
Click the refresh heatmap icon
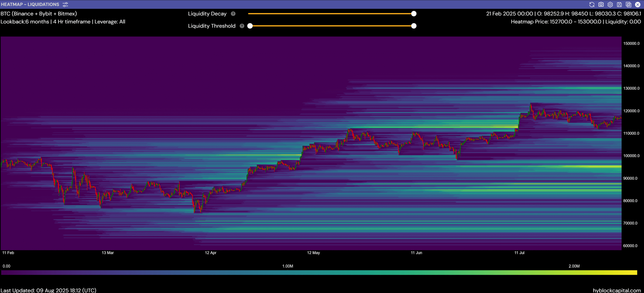(592, 5)
